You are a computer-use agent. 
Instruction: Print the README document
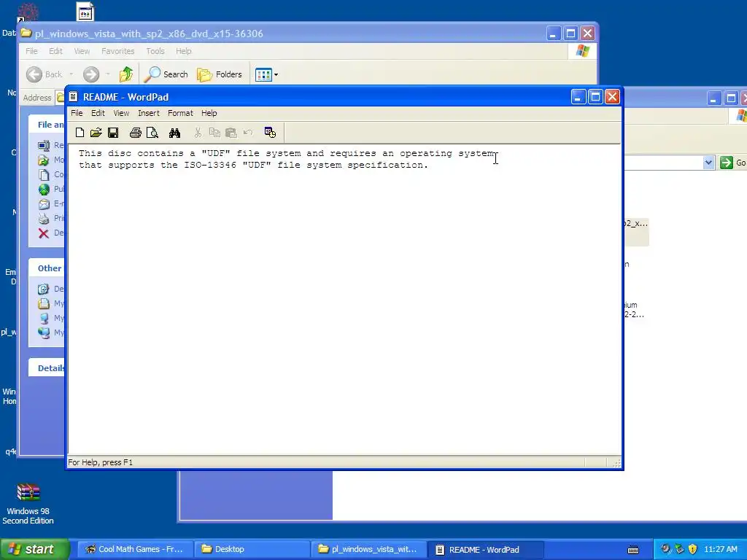[135, 133]
